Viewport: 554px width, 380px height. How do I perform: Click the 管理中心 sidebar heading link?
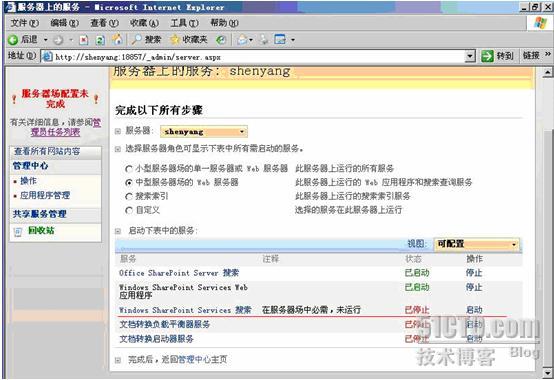point(30,166)
